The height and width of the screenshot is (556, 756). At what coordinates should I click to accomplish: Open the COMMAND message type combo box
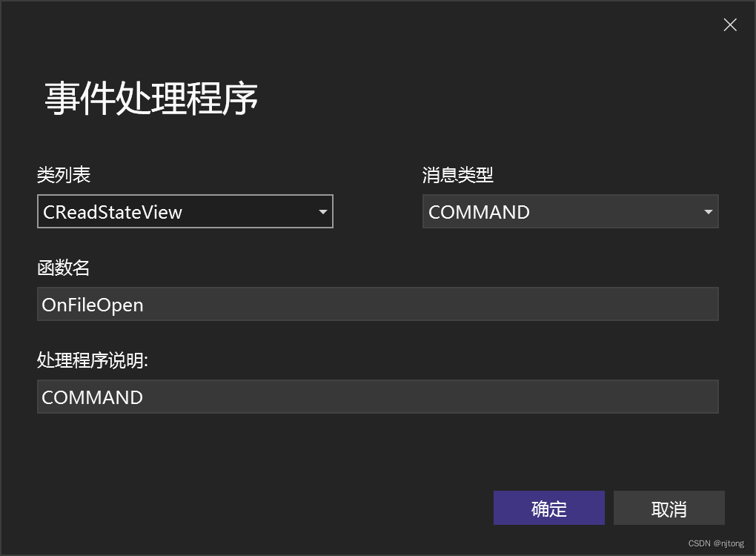click(x=571, y=211)
